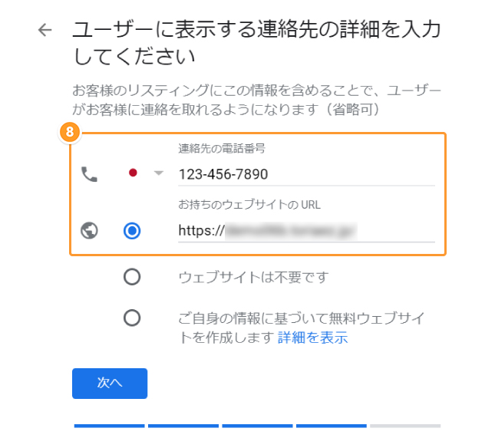The width and height of the screenshot is (485, 448).
Task: Select the free website creation radio button
Action: pos(132,318)
